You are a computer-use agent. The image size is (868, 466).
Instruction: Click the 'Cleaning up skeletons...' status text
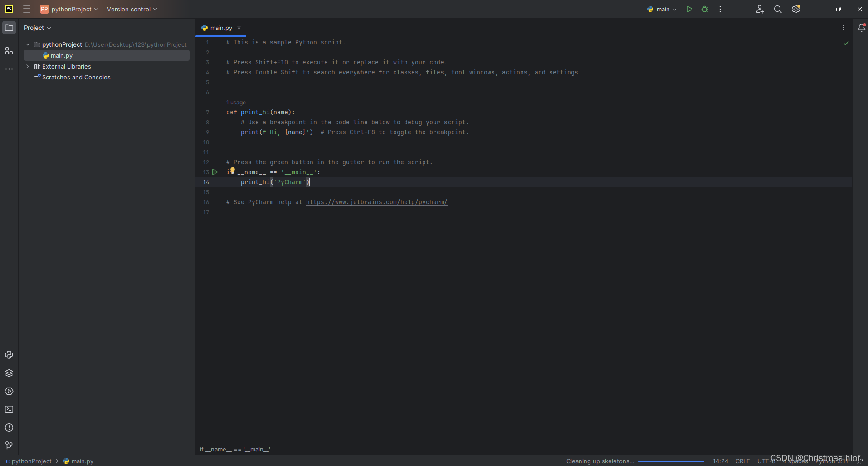(x=600, y=461)
